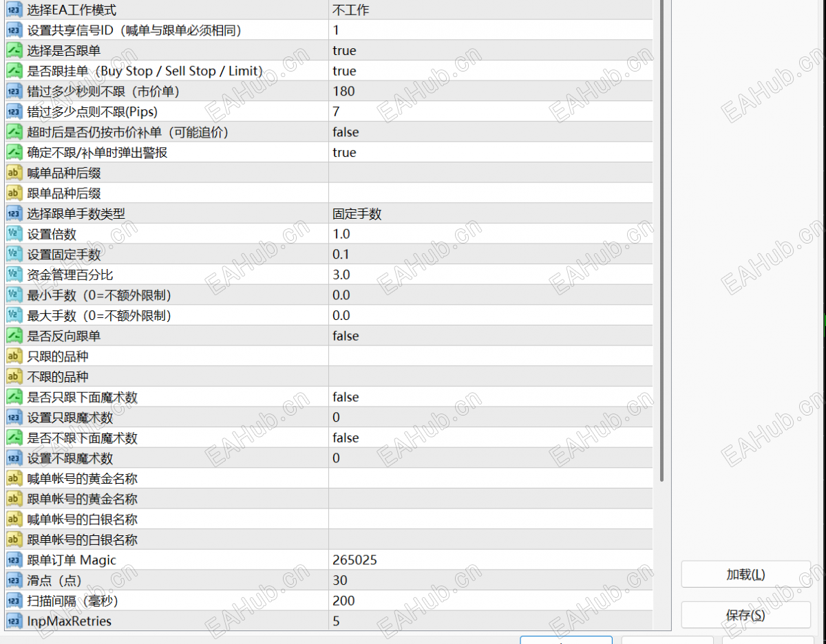Edit the 滑点（点） value field 30
The image size is (826, 644).
point(490,581)
